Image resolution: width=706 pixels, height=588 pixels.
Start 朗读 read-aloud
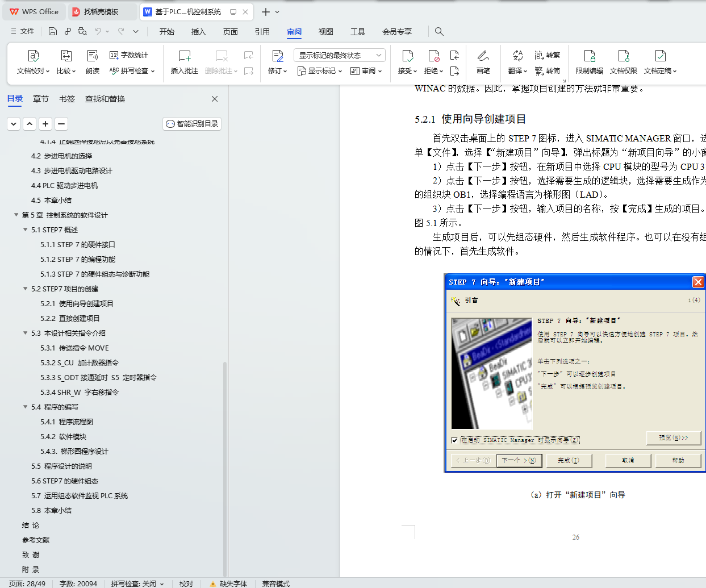93,62
